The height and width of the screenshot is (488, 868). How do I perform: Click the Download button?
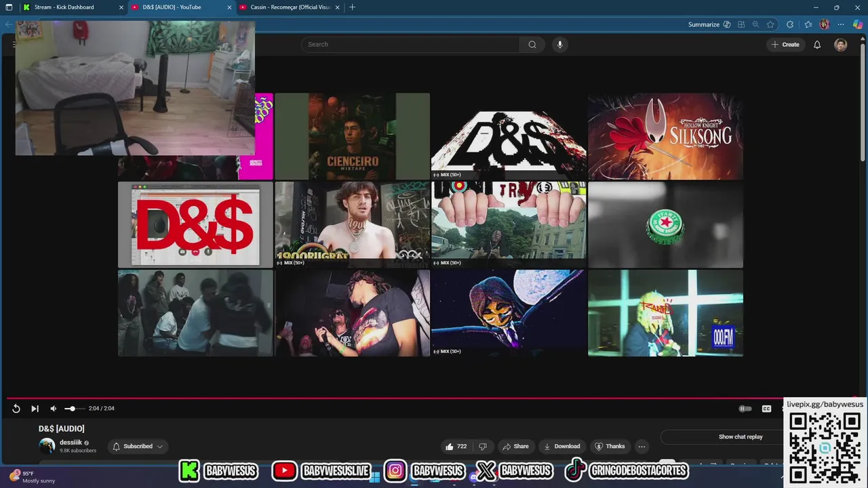(562, 446)
